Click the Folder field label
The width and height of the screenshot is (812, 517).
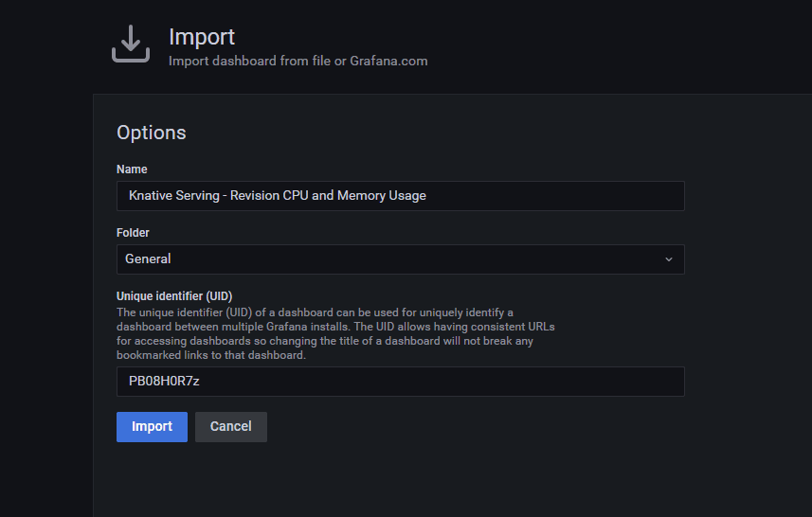click(133, 233)
